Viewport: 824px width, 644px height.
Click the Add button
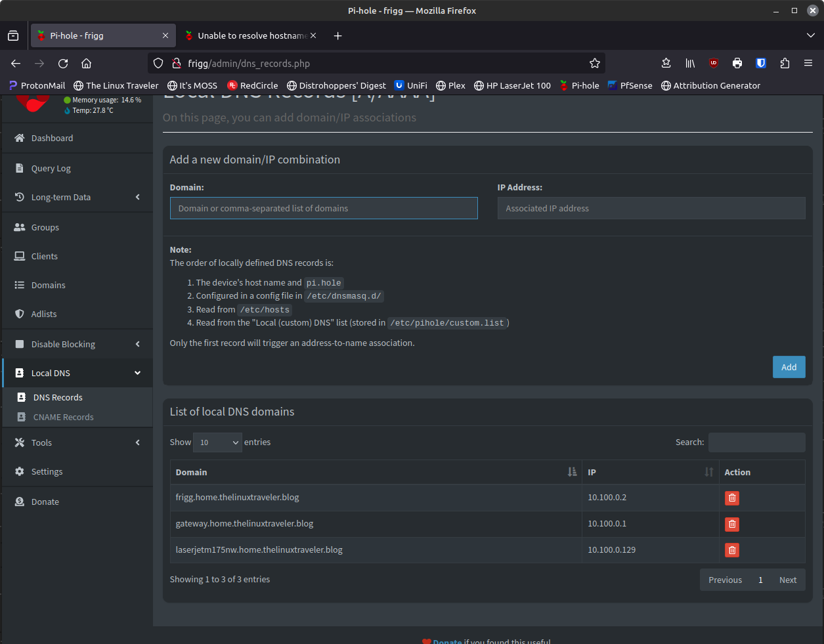[789, 368]
